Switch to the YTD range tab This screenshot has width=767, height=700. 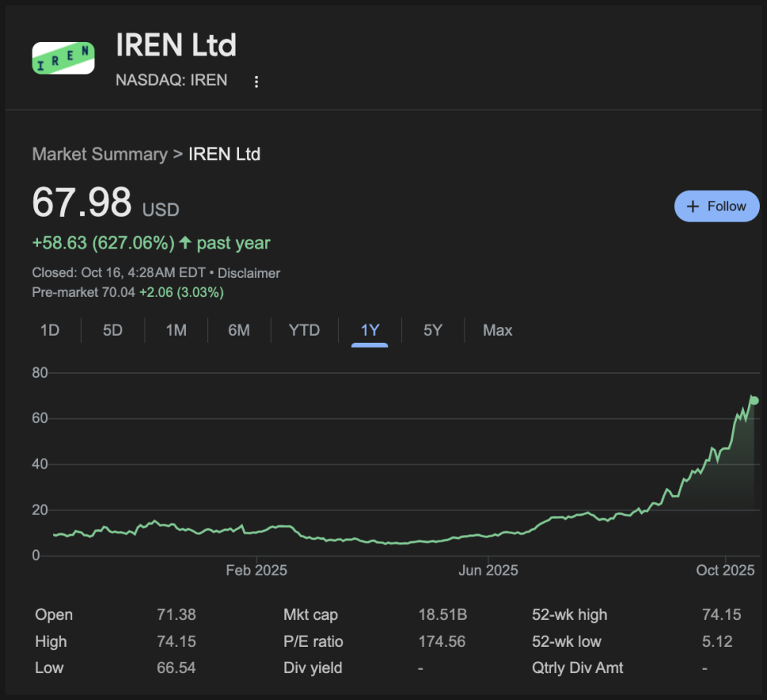[304, 330]
